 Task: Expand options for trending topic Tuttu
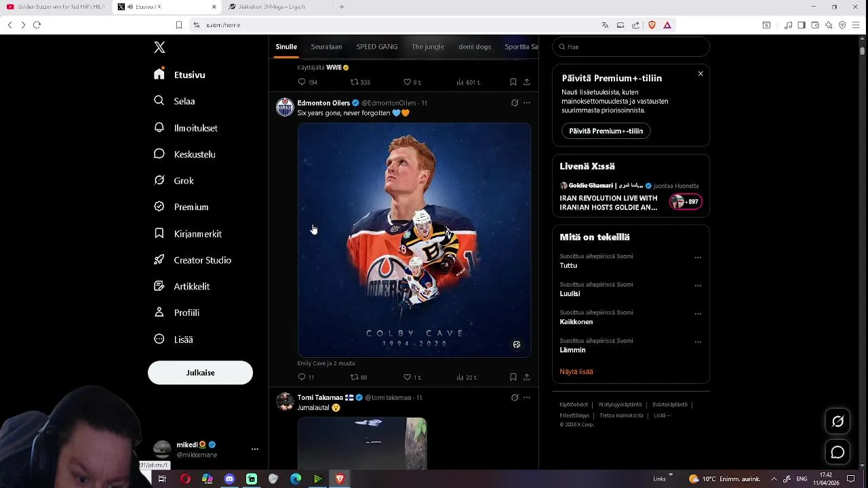coord(698,258)
